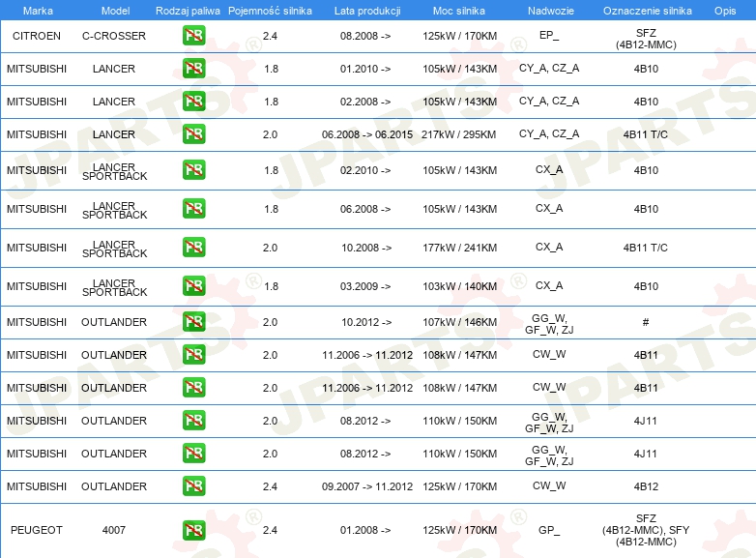756x558 pixels.
Task: Click the 06.2008 -> 06.2015 production years
Action: [367, 134]
